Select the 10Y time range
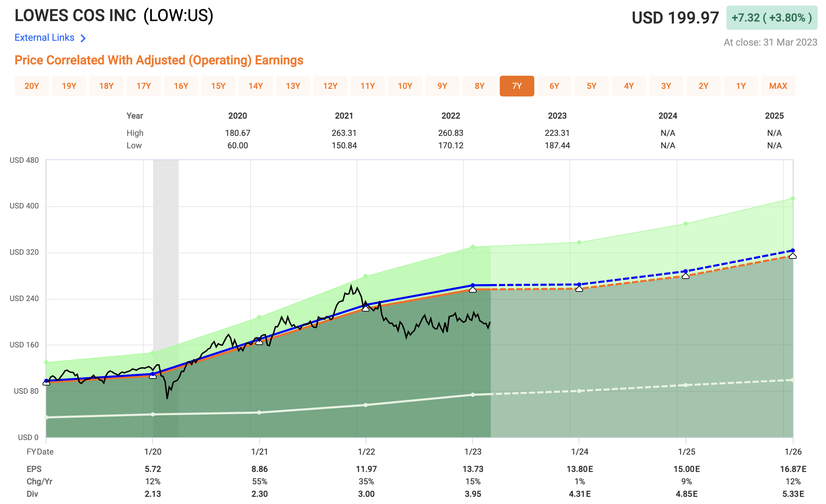 pos(405,86)
